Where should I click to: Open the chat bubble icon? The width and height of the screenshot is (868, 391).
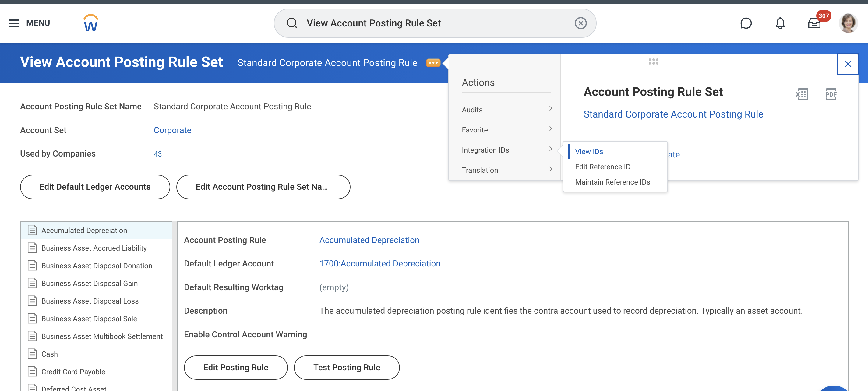pos(746,23)
